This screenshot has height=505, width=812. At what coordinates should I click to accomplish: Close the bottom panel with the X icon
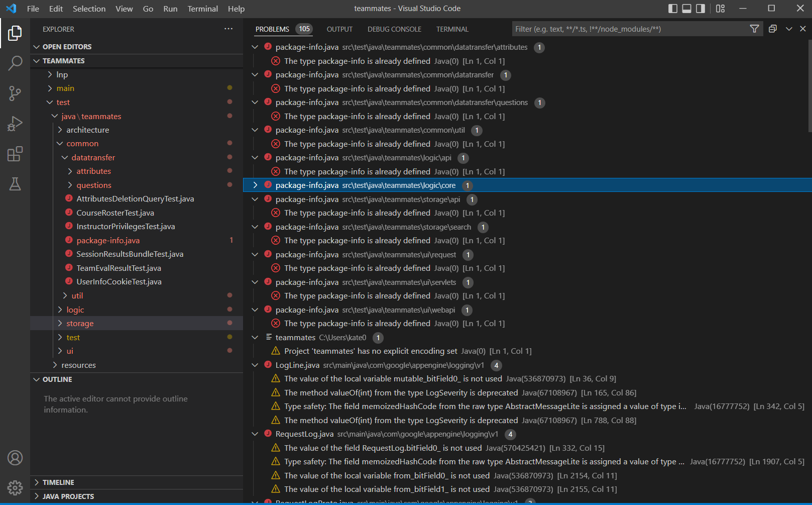pyautogui.click(x=802, y=29)
